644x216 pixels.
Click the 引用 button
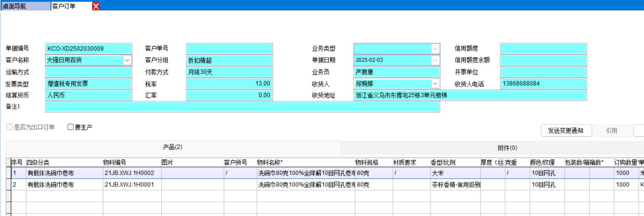coord(611,131)
